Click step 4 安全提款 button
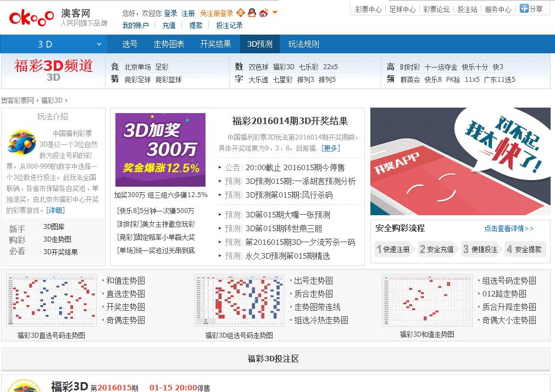555x392 pixels. pyautogui.click(x=525, y=249)
